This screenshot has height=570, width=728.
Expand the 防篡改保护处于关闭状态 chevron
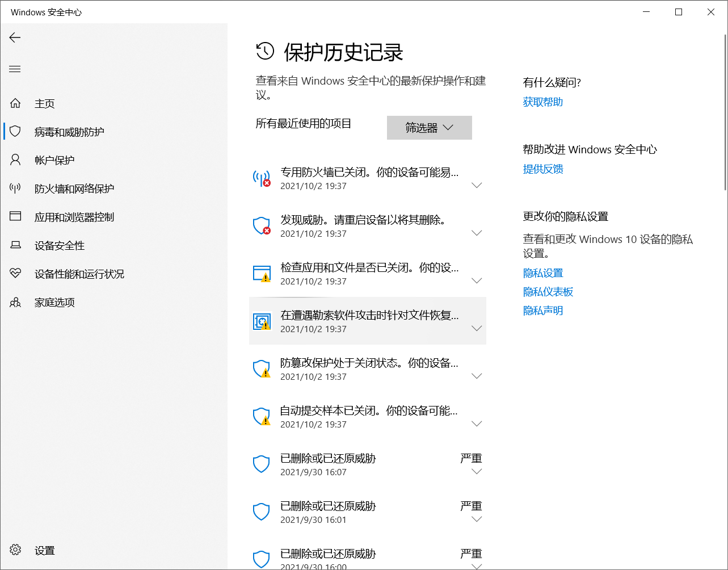coord(477,376)
